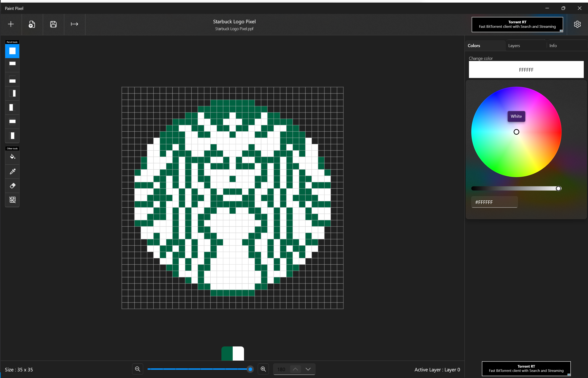Click the zoom in magnifier button
Viewport: 588px width, 378px height.
pyautogui.click(x=263, y=369)
